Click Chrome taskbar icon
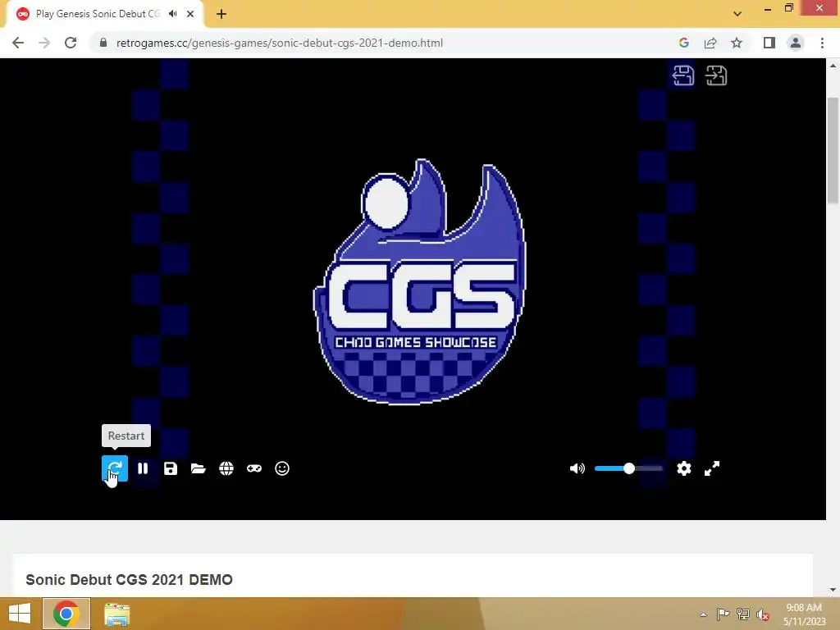The width and height of the screenshot is (840, 630). pyautogui.click(x=66, y=614)
